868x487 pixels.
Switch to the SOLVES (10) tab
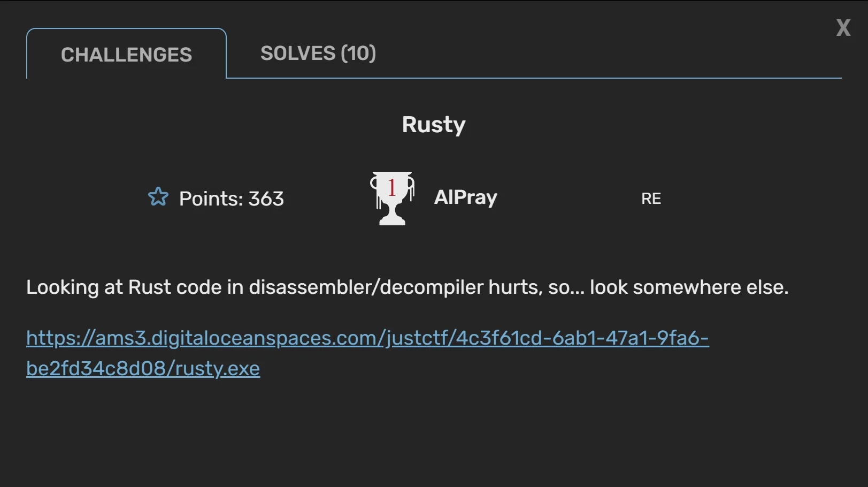pyautogui.click(x=318, y=54)
